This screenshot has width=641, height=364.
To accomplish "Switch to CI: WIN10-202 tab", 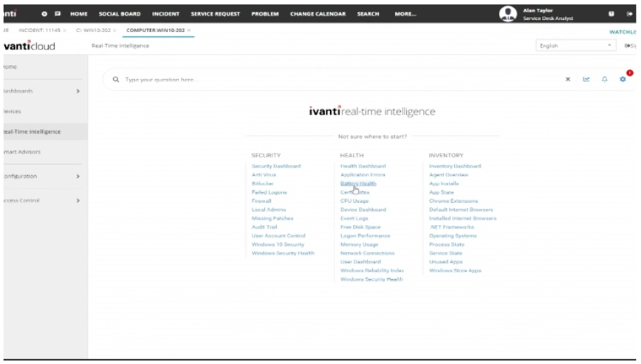I will (x=93, y=30).
